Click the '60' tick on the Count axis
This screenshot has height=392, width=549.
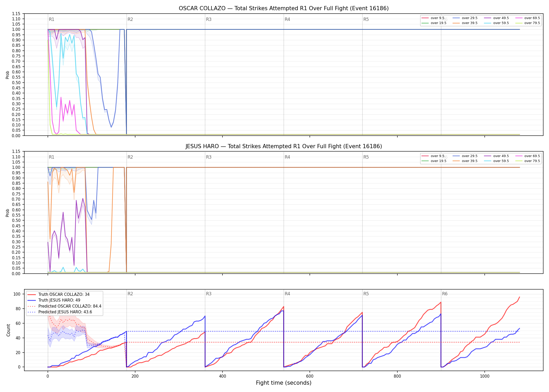18,323
